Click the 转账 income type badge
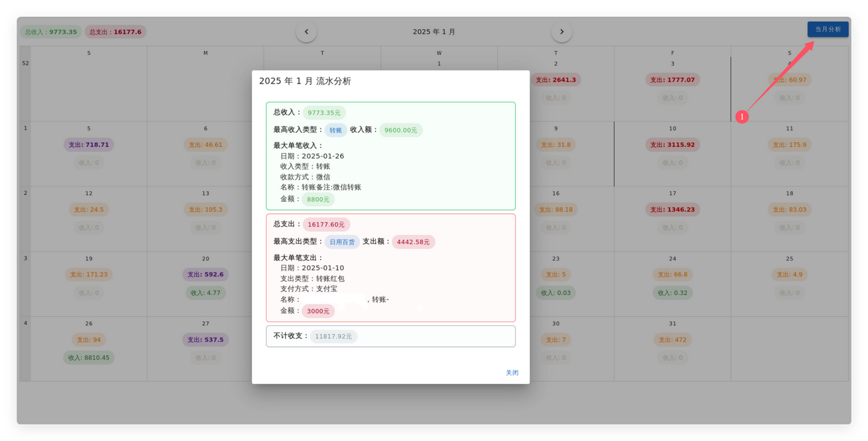Screen dimensions: 868x441 pos(335,130)
